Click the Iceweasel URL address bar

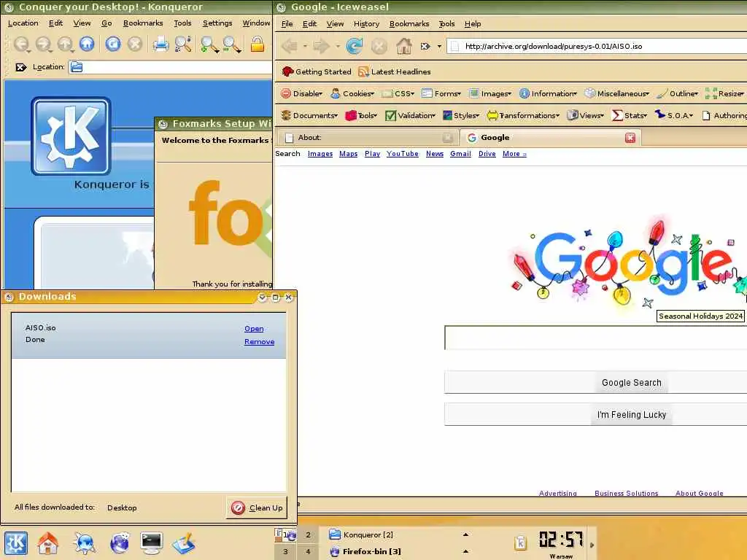598,46
